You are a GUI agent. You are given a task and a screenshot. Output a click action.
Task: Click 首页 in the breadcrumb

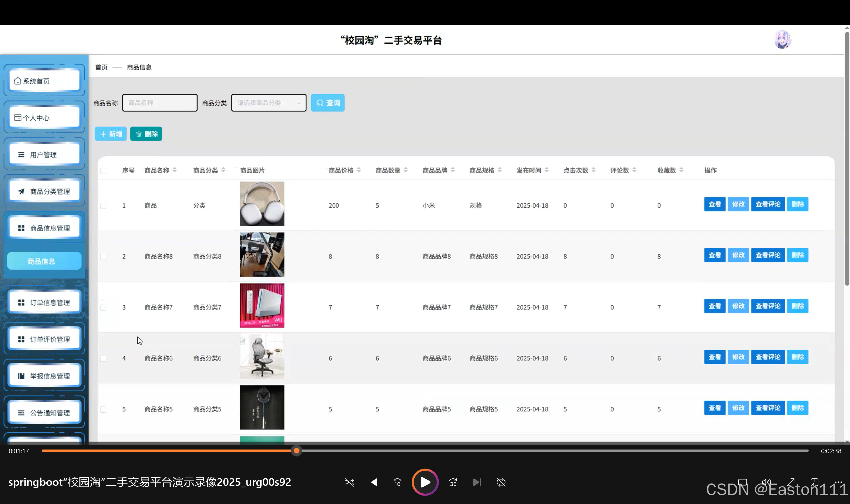point(101,67)
